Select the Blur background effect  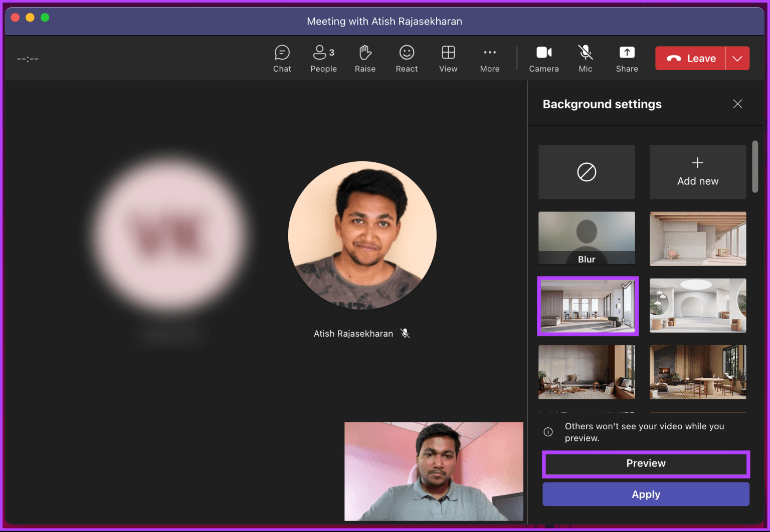pyautogui.click(x=587, y=238)
